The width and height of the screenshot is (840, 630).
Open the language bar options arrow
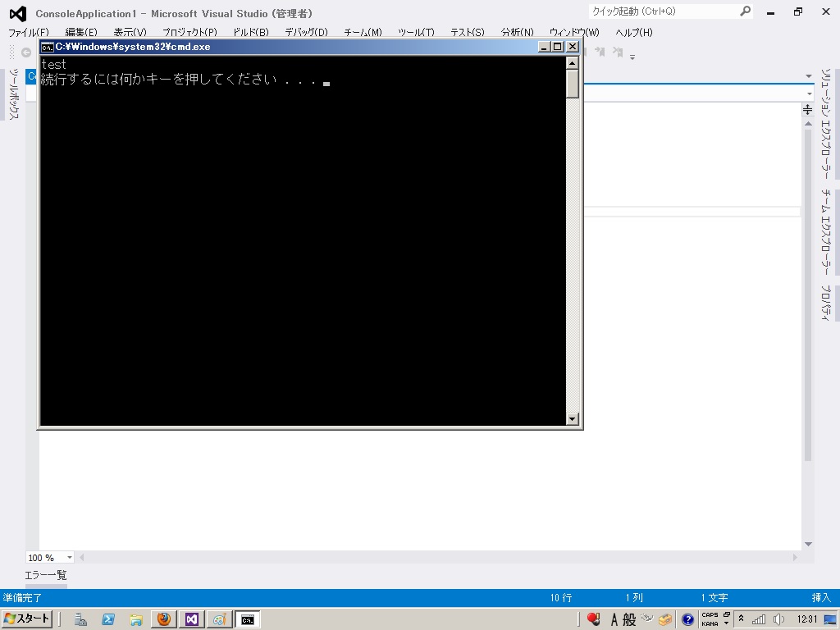[727, 623]
